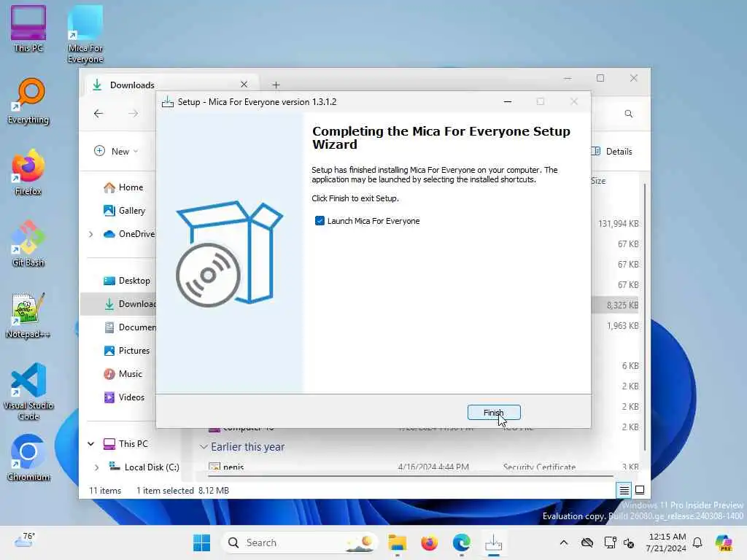The height and width of the screenshot is (560, 747).
Task: Expand OneDrive tree node
Action: 90,234
